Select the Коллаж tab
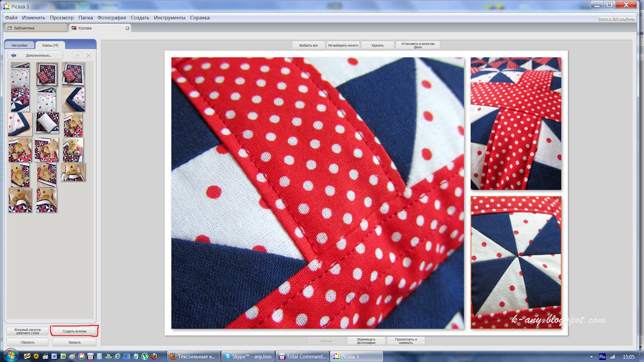This screenshot has height=362, width=644. click(x=100, y=28)
